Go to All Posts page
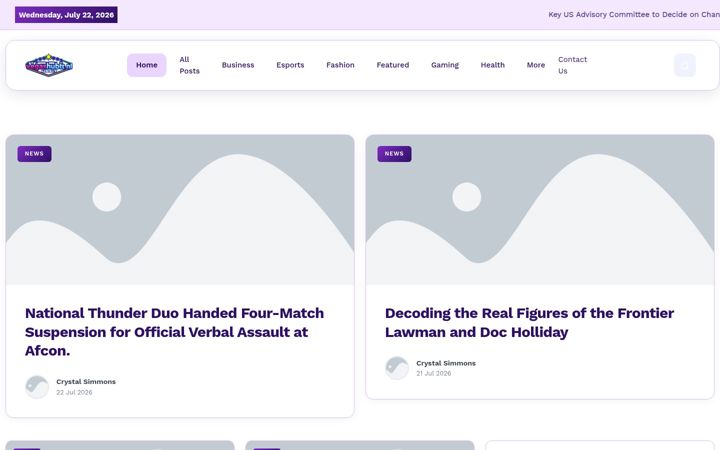The width and height of the screenshot is (720, 450). (190, 65)
